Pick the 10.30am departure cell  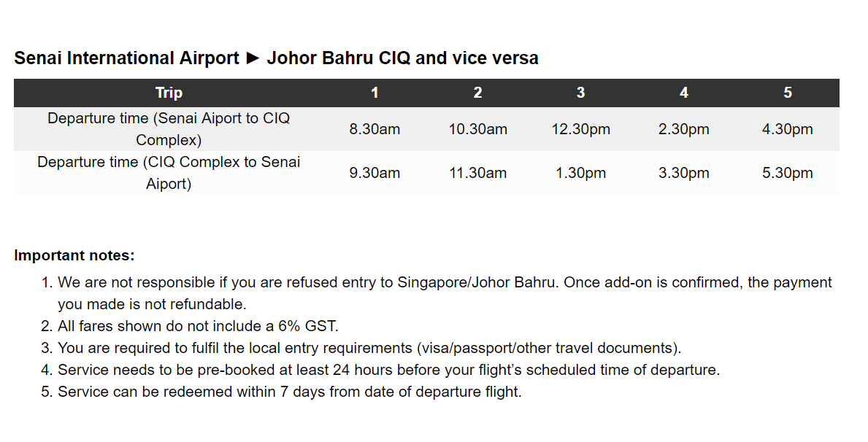(x=477, y=129)
